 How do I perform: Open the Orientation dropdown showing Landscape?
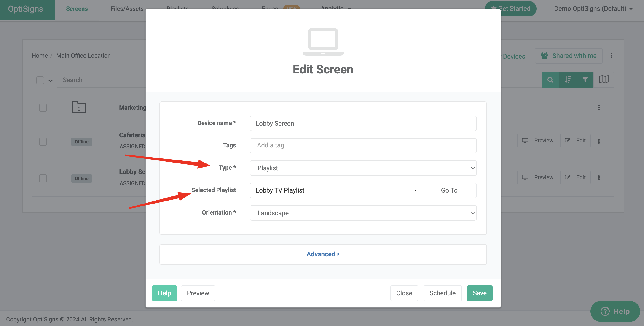click(363, 213)
